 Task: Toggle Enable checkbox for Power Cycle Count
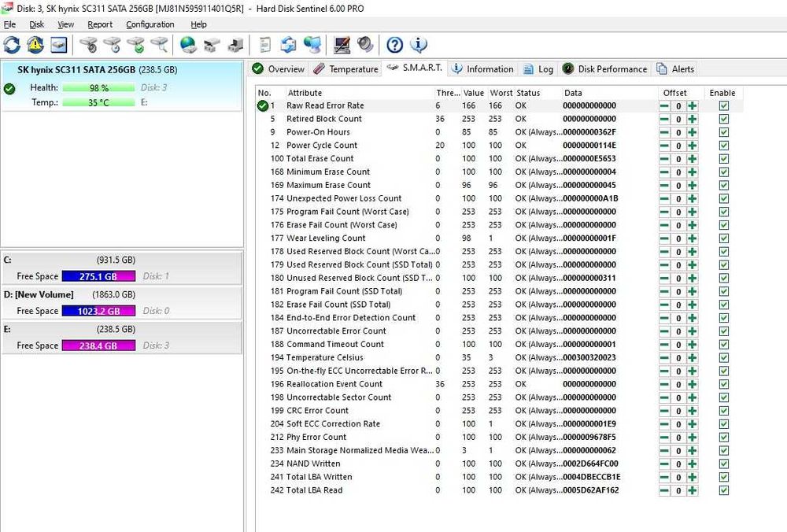tap(723, 146)
